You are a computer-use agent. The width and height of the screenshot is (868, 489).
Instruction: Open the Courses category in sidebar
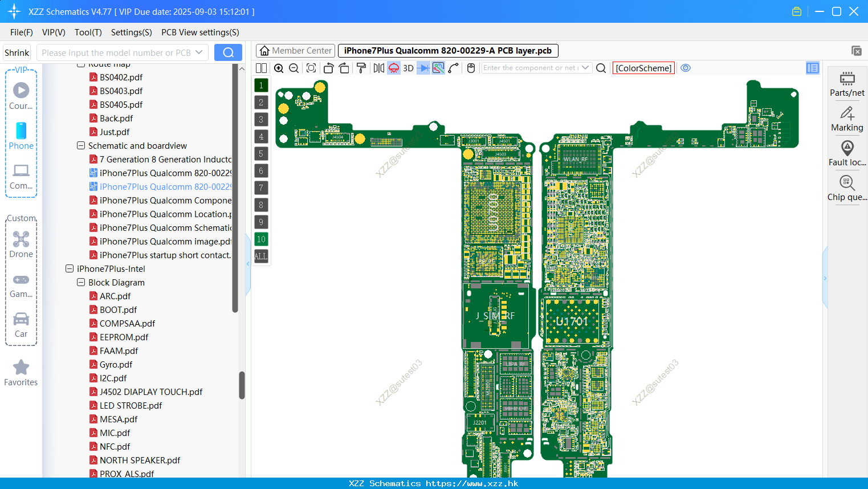point(21,96)
